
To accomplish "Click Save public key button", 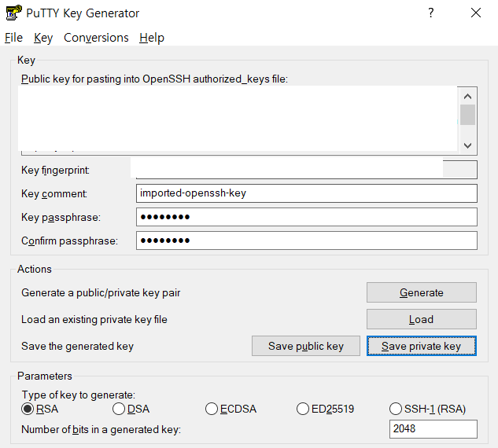I will (306, 346).
